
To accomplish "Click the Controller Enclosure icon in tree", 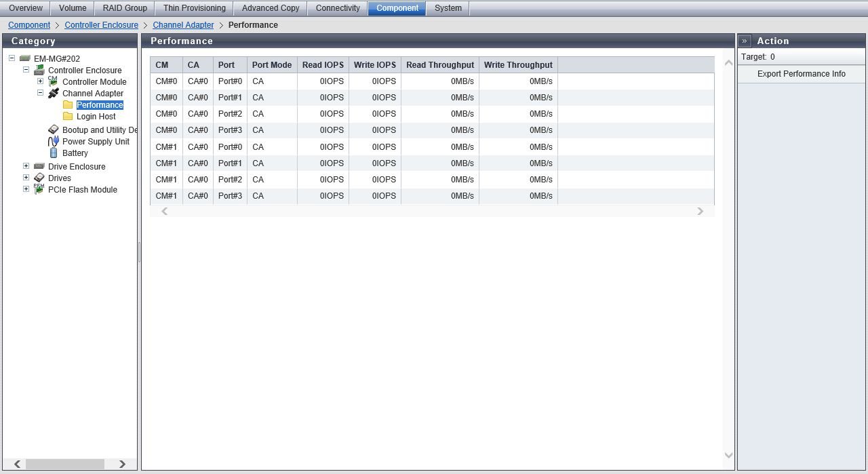I will pos(39,70).
